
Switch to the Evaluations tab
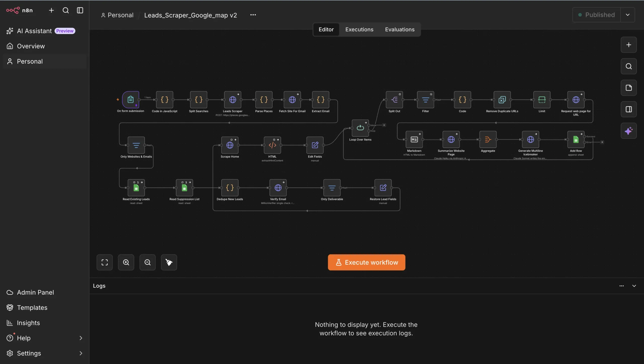pos(400,29)
